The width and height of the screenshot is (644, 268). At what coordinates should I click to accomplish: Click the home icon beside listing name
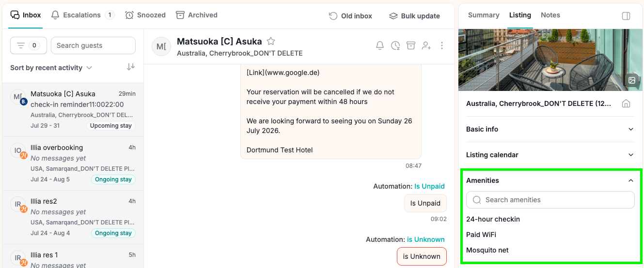(x=626, y=104)
